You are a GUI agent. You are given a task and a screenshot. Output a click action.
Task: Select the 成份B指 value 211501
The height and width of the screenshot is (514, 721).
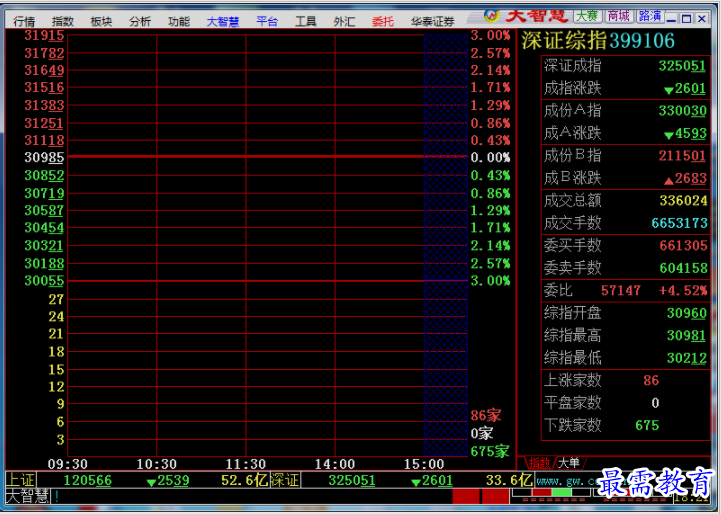point(682,155)
